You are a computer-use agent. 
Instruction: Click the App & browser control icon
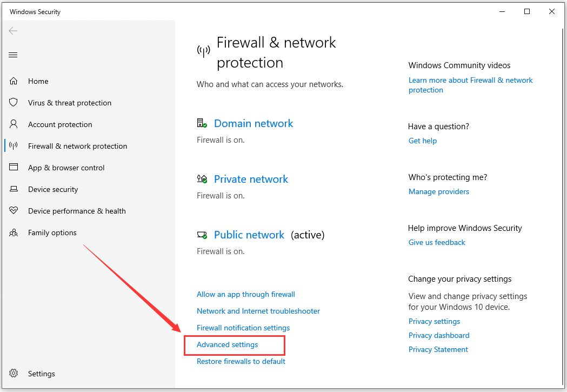click(14, 167)
